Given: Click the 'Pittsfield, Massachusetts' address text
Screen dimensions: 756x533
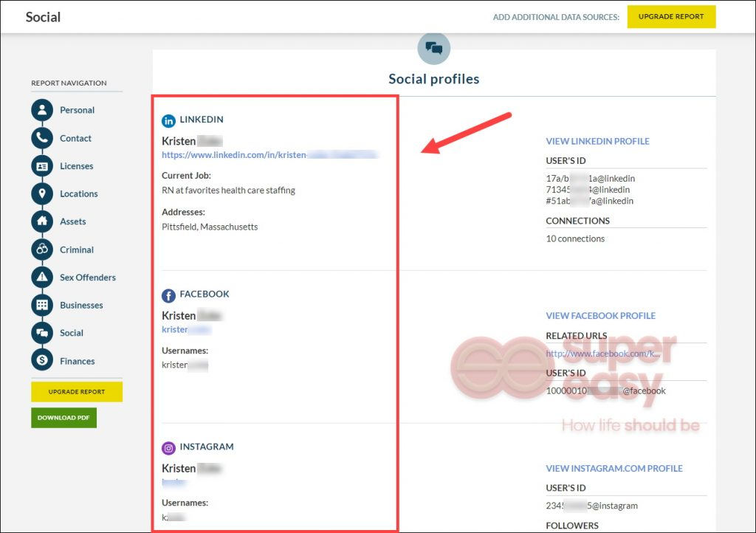Looking at the screenshot, I should [x=210, y=227].
